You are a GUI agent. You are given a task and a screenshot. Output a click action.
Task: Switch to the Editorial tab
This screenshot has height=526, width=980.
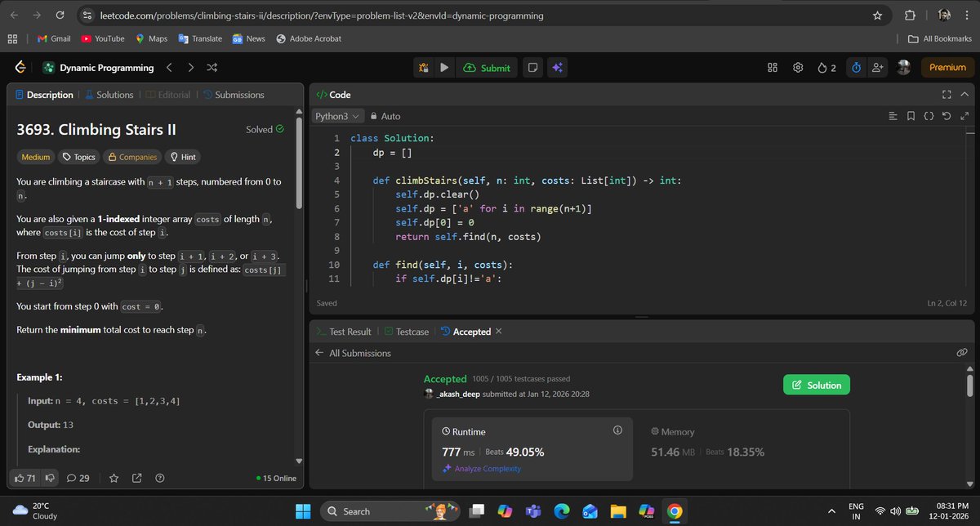(167, 95)
